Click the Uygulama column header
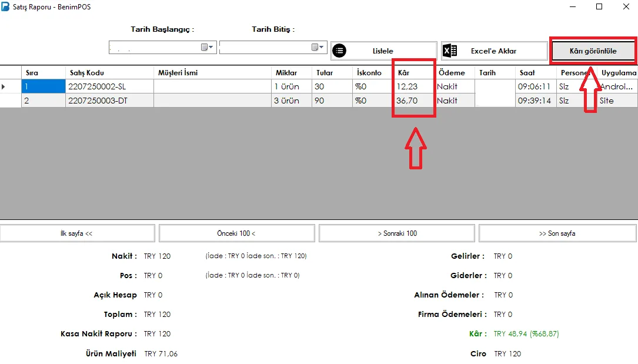638x364 pixels. 617,73
